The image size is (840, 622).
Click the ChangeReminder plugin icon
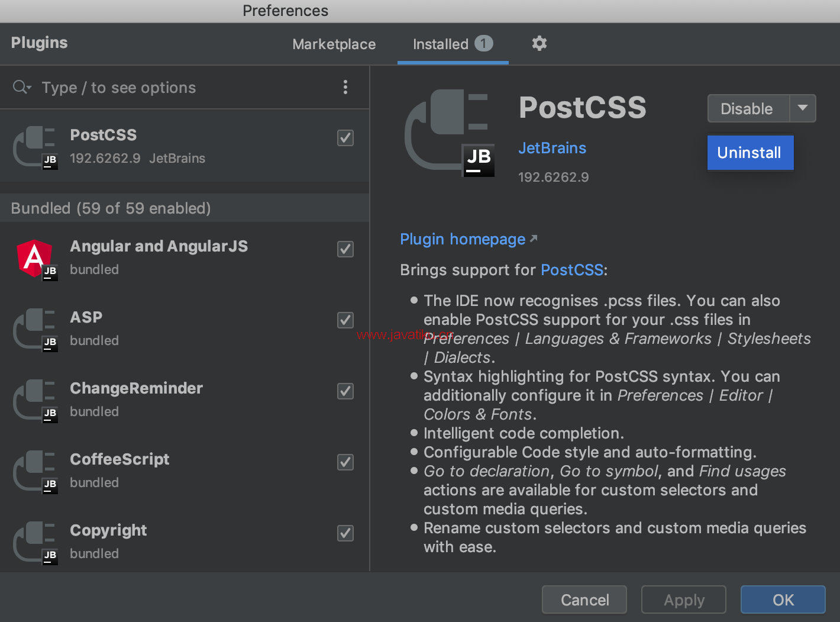[35, 401]
